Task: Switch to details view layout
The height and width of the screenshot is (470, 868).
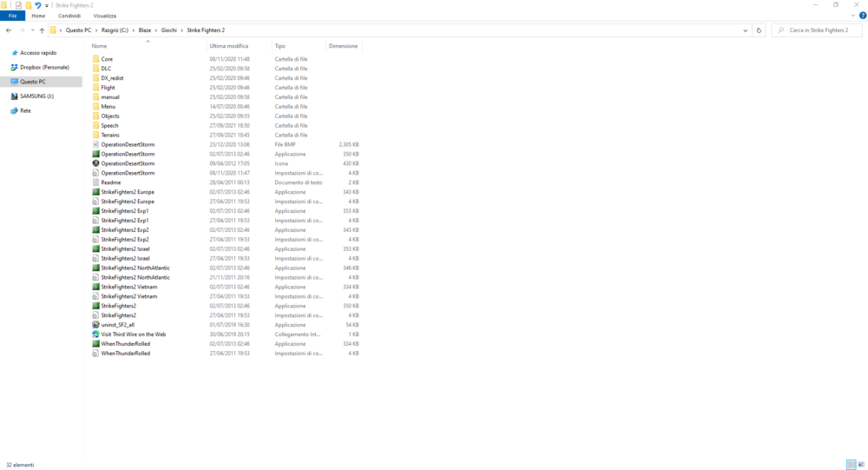Action: 851,465
